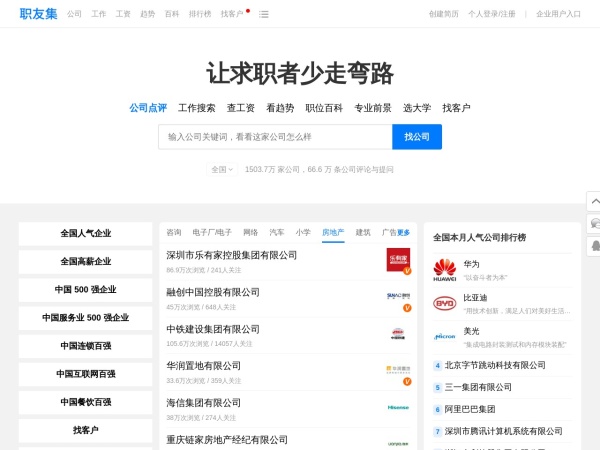Expand the 全国 region dropdown

point(221,170)
